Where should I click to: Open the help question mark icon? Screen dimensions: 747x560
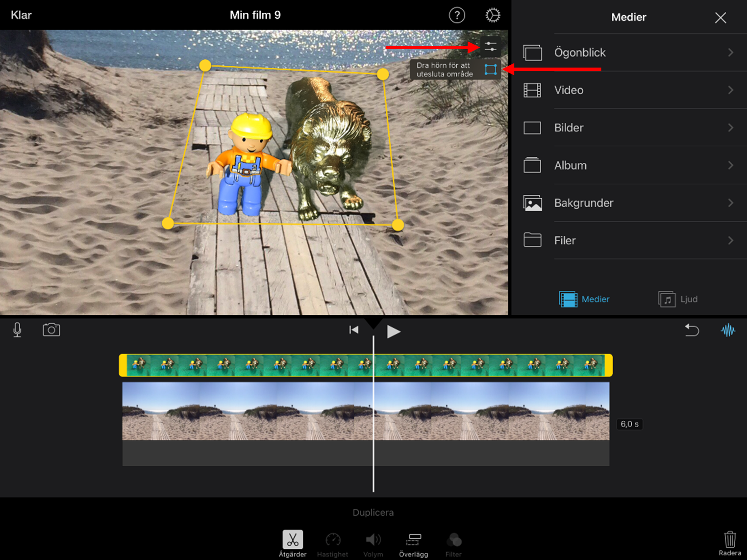[x=457, y=15]
